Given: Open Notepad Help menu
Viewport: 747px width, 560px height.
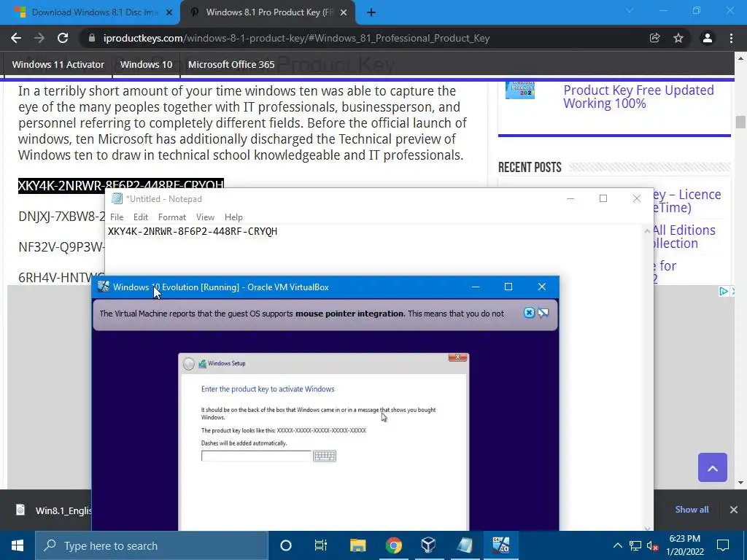Looking at the screenshot, I should coord(233,217).
